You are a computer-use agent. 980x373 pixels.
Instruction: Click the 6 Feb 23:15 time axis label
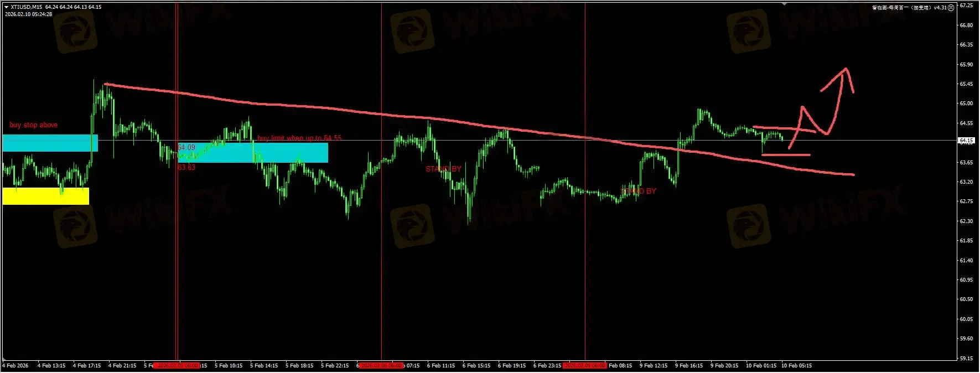click(x=547, y=366)
